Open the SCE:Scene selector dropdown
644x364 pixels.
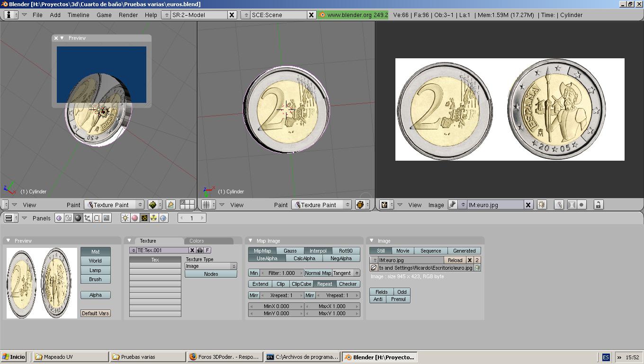point(245,15)
